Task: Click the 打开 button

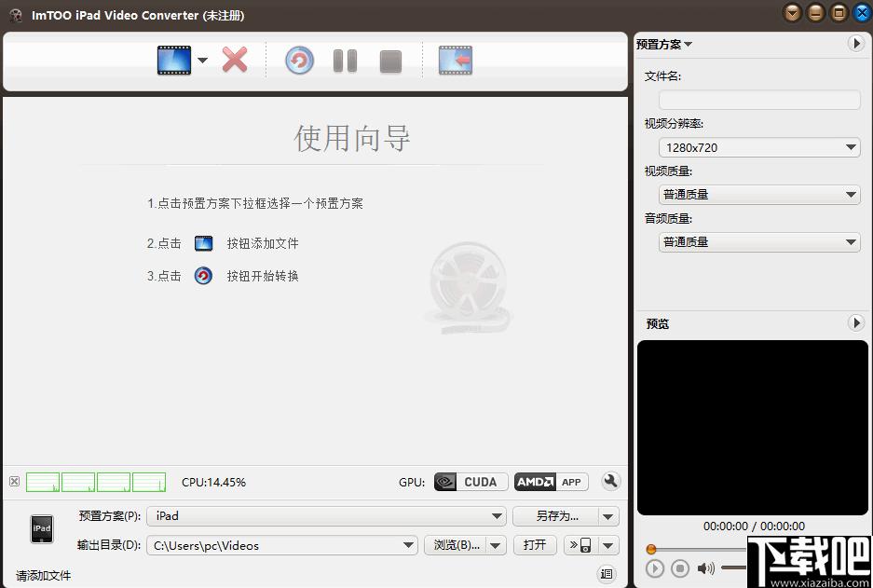Action: click(535, 545)
